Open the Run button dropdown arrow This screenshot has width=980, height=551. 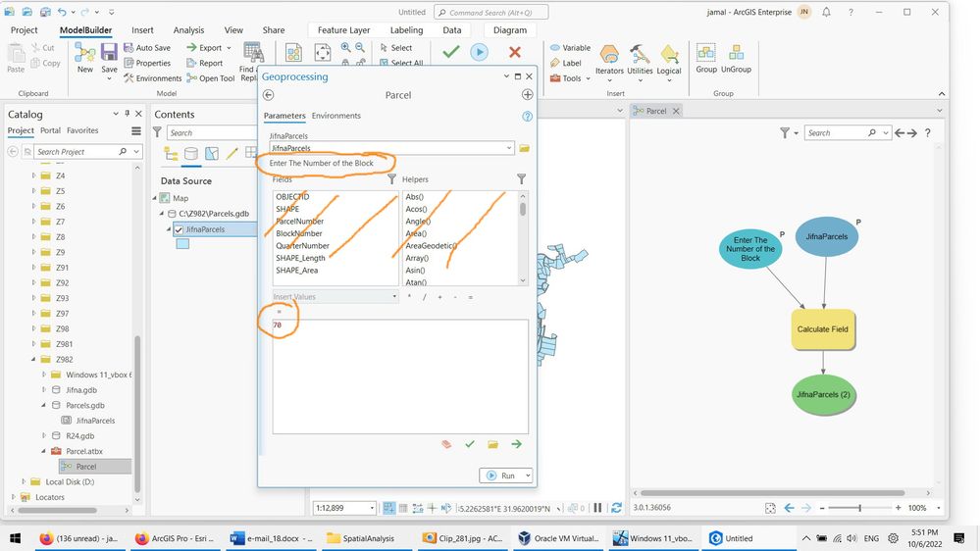528,476
